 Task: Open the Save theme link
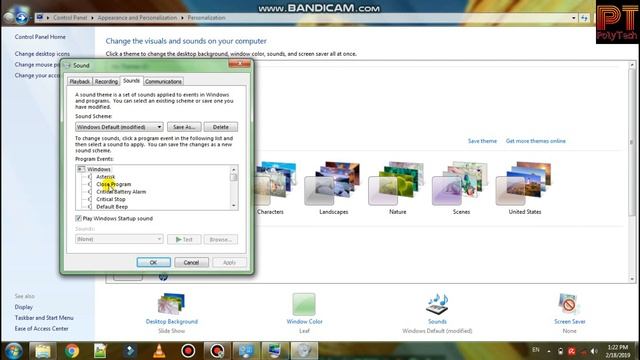click(x=482, y=141)
